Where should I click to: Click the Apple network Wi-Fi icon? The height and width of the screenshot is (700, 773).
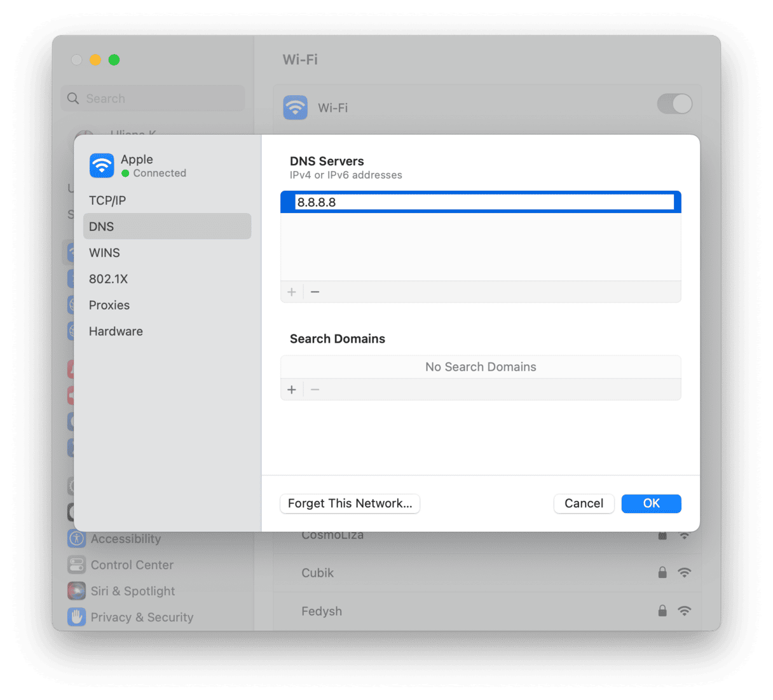102,165
